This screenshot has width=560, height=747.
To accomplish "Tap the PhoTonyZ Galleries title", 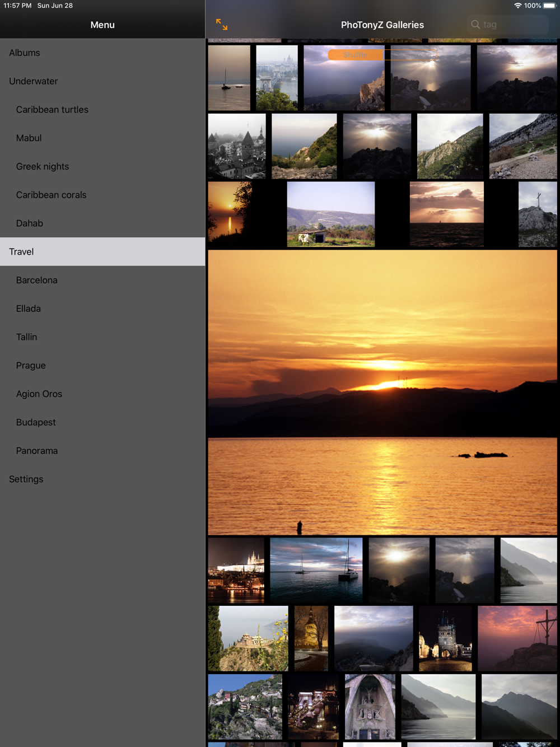I will [x=382, y=25].
